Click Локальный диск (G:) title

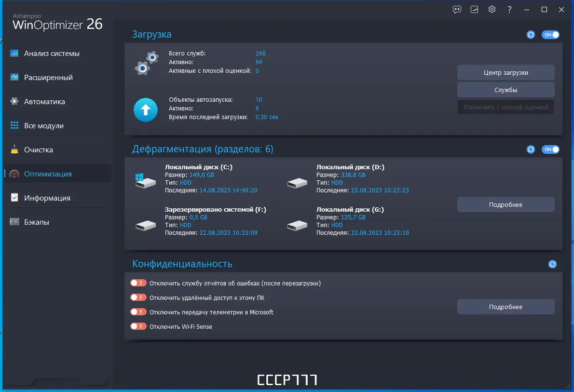click(x=350, y=210)
